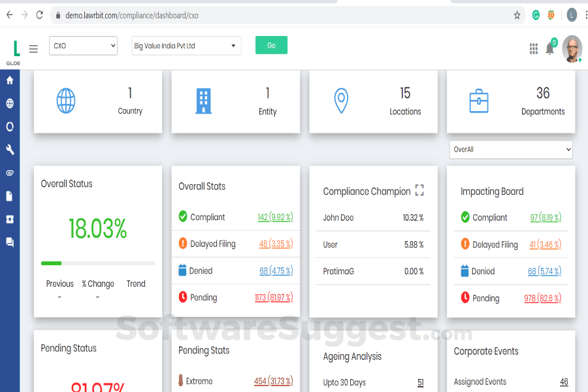Open the notifications bell

549,49
